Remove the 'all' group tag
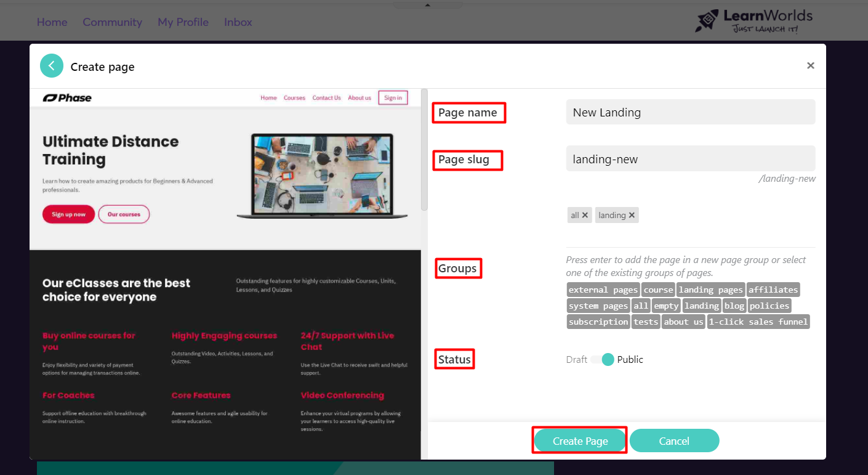This screenshot has width=868, height=475. [x=585, y=215]
